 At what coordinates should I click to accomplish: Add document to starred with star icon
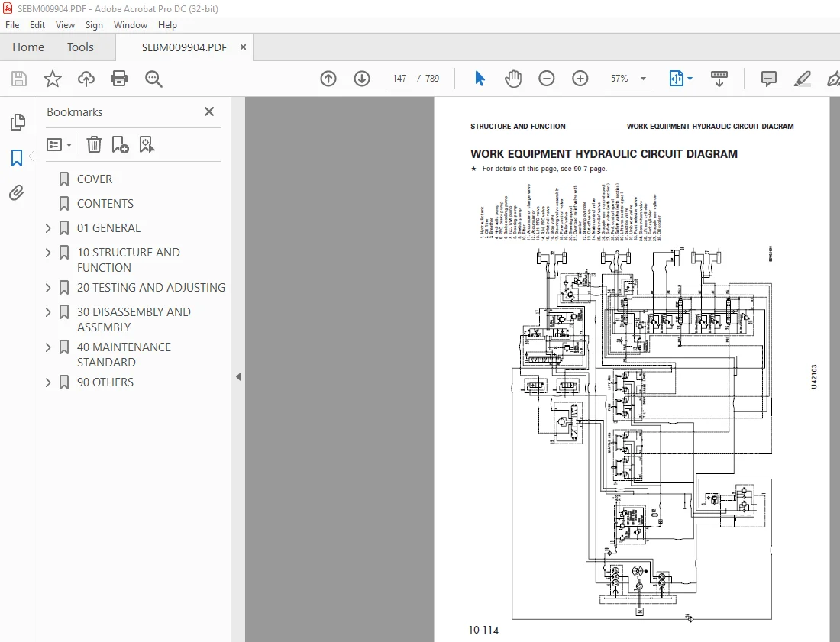pos(53,79)
